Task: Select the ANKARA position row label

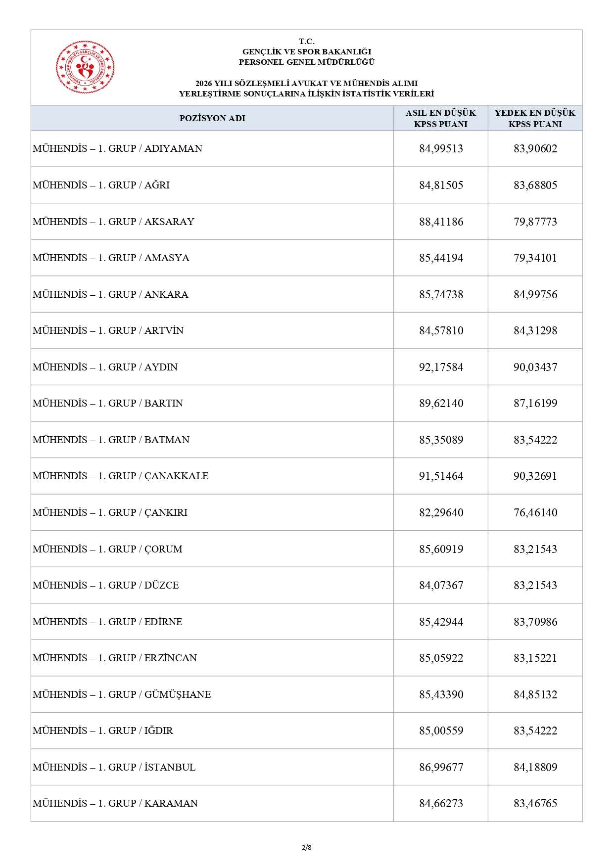Action: pyautogui.click(x=110, y=294)
